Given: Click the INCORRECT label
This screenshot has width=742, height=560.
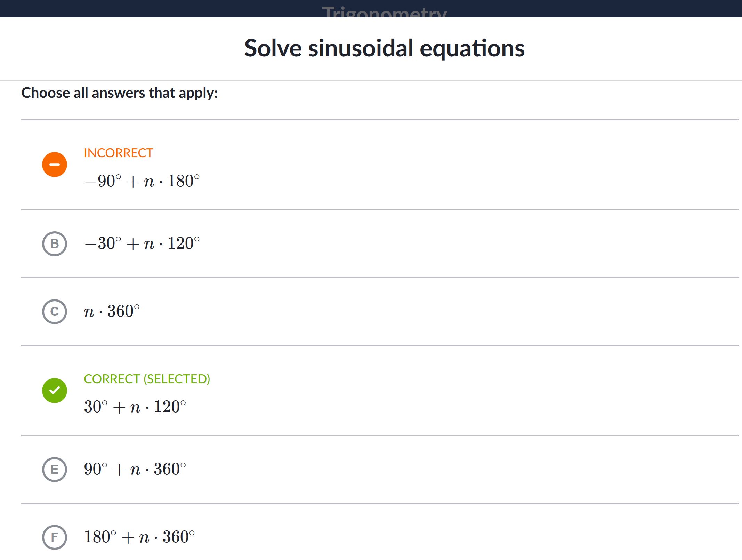Looking at the screenshot, I should pyautogui.click(x=119, y=153).
